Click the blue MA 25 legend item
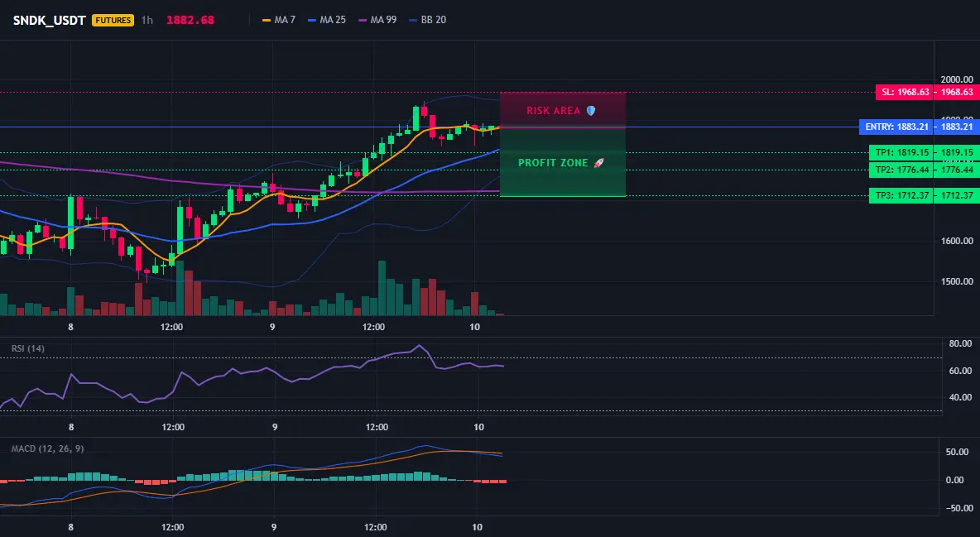 pos(327,20)
